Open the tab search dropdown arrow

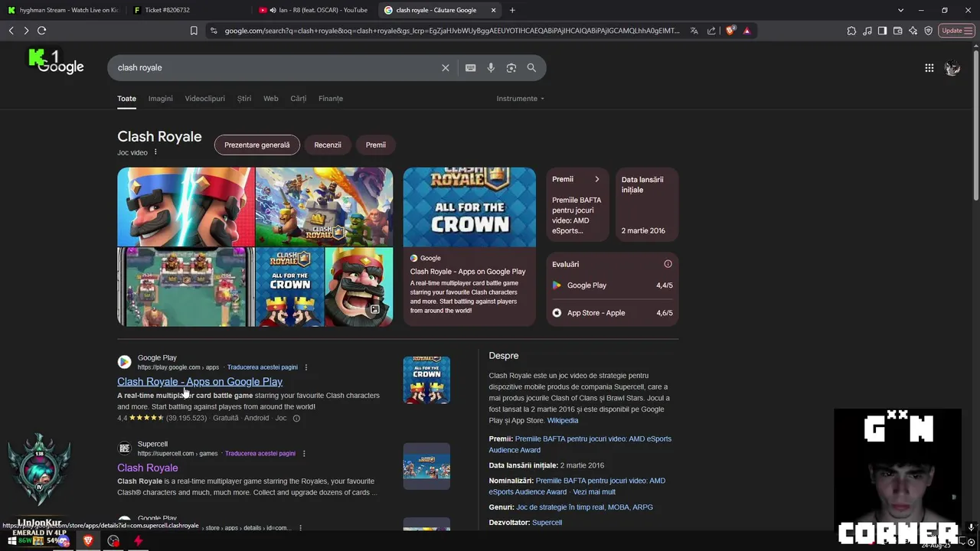click(x=900, y=10)
